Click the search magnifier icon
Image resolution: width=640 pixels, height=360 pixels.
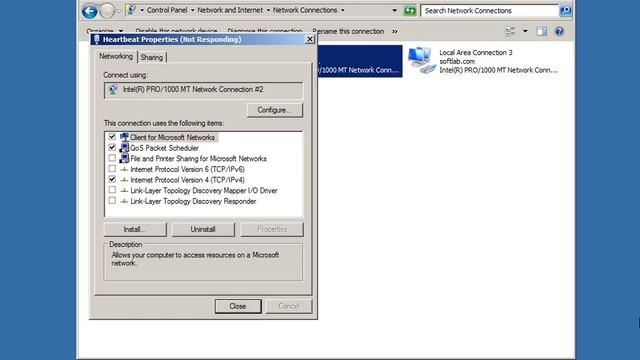pyautogui.click(x=565, y=11)
